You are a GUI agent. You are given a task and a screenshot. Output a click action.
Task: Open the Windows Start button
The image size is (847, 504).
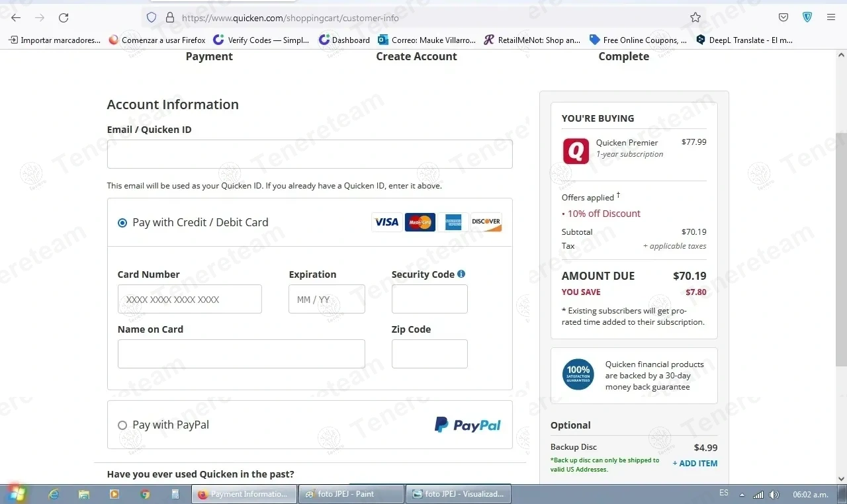(x=17, y=494)
